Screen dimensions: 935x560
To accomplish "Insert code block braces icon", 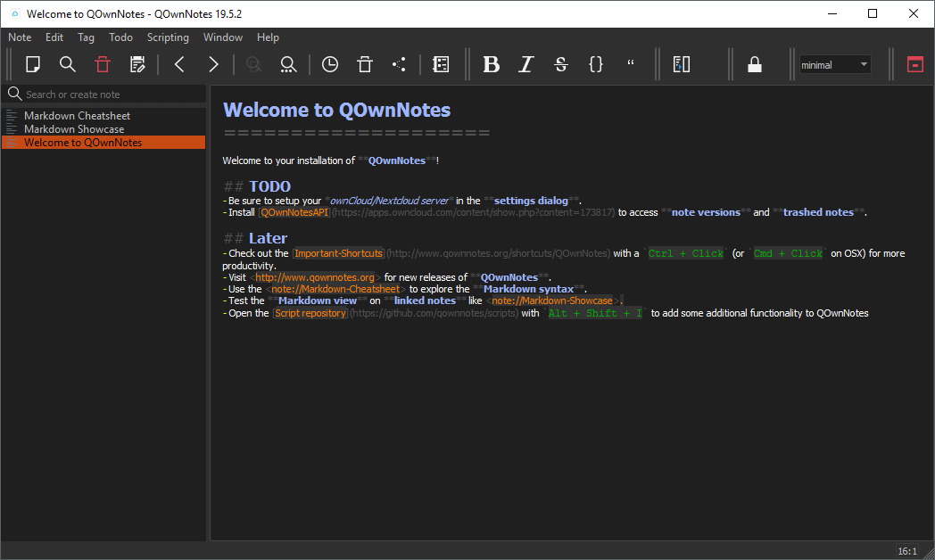I will [x=596, y=64].
